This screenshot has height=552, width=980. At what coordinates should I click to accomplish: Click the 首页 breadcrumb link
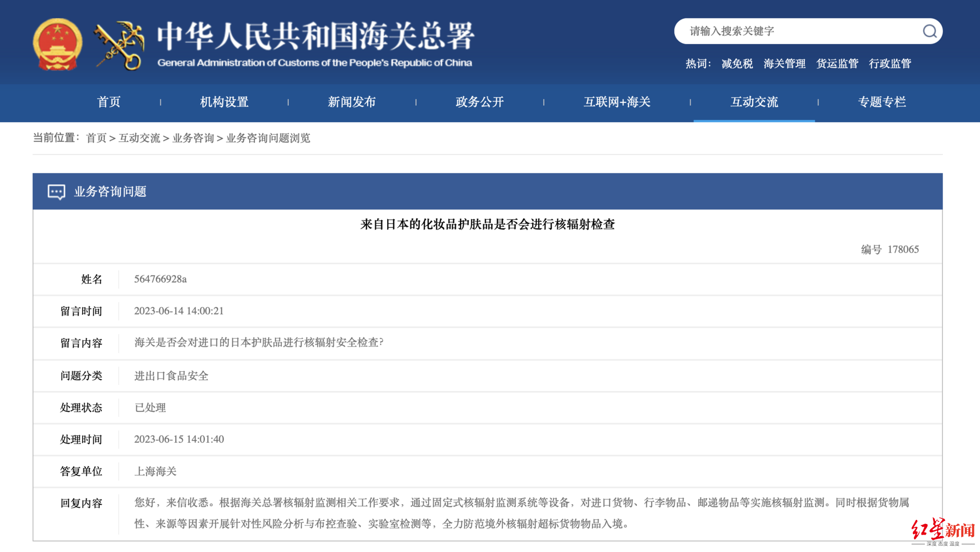coord(96,138)
